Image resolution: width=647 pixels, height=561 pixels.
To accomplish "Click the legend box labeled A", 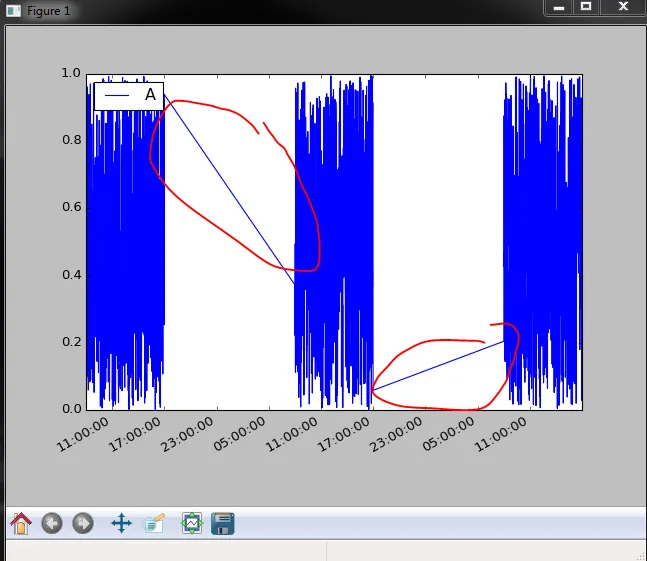I will click(x=129, y=96).
